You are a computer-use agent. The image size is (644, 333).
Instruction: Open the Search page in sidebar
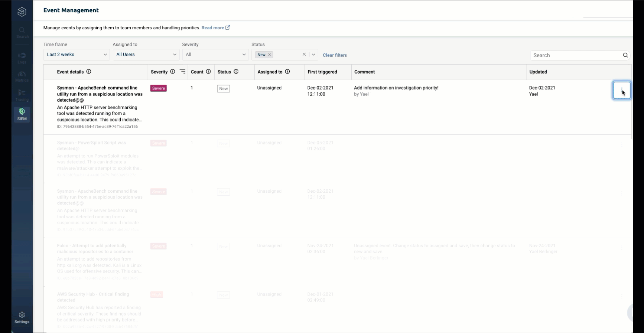[x=22, y=32]
